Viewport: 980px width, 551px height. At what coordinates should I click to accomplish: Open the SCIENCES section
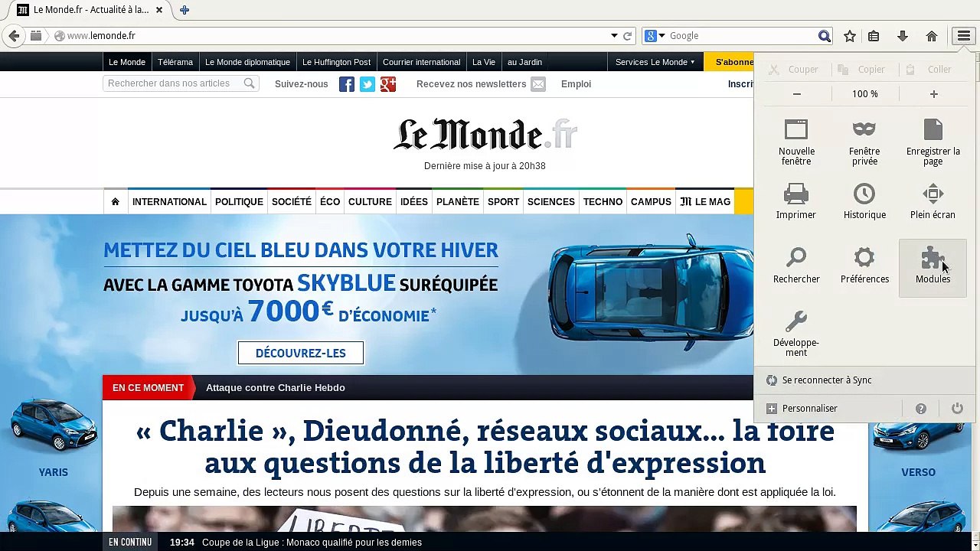[x=551, y=202]
